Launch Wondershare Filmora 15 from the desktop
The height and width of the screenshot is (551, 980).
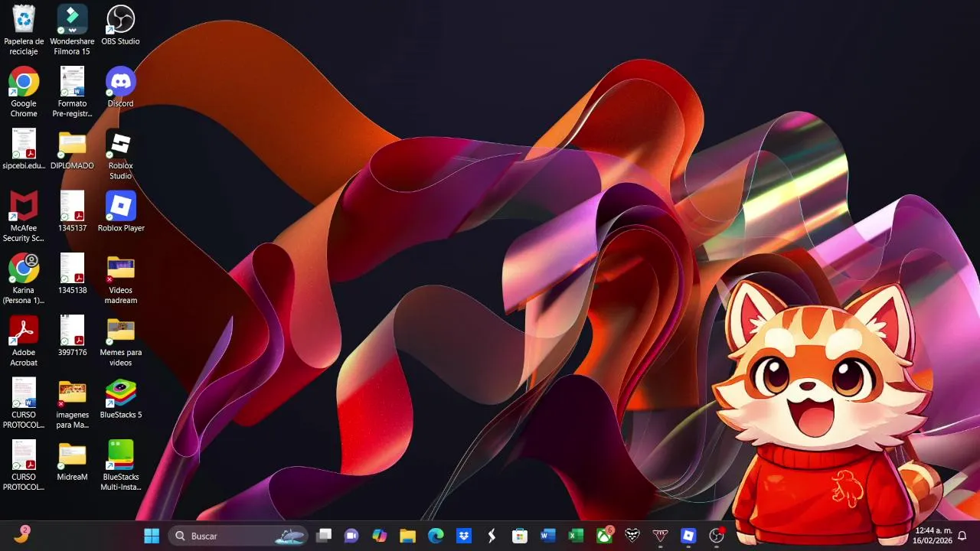[x=72, y=31]
